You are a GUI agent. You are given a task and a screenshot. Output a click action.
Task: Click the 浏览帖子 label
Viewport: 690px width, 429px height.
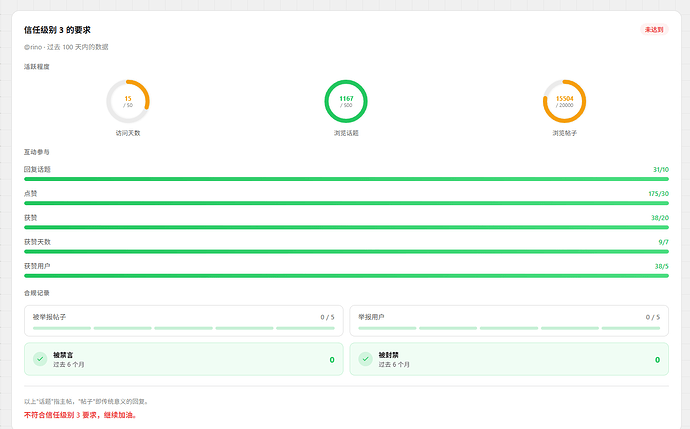[564, 133]
